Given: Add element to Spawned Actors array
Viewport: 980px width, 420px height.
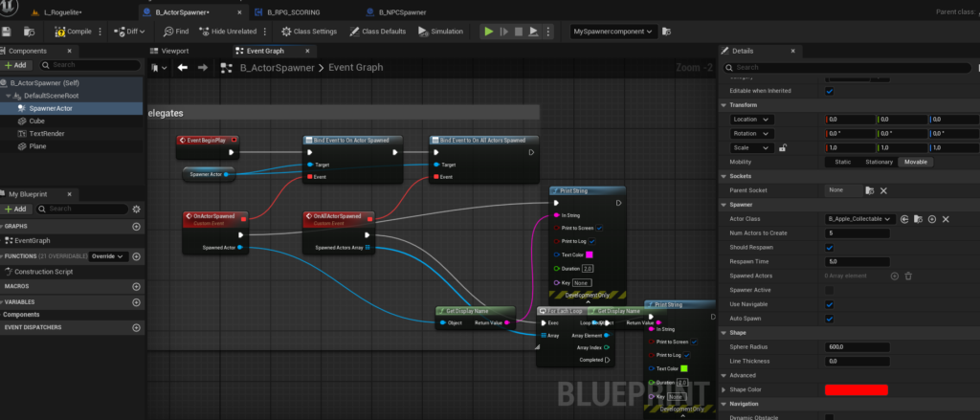Looking at the screenshot, I should point(895,276).
